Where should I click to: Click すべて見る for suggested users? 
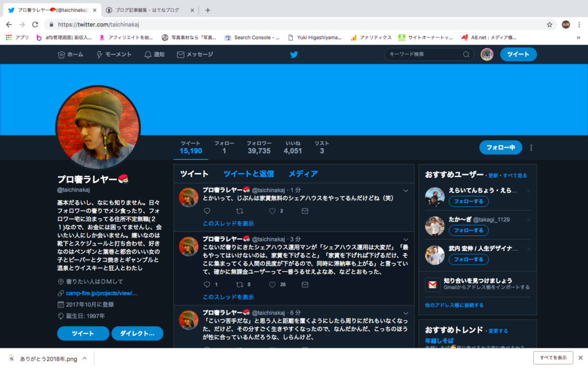point(515,176)
